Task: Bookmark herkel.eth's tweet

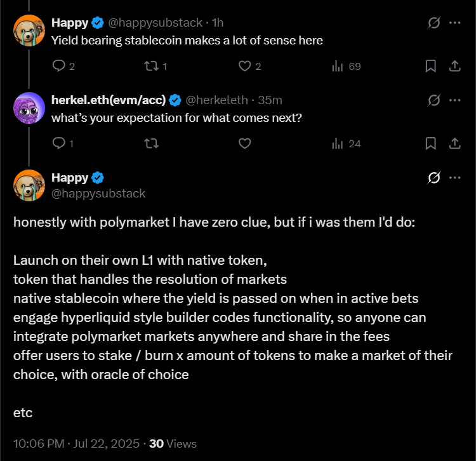Action: [430, 144]
